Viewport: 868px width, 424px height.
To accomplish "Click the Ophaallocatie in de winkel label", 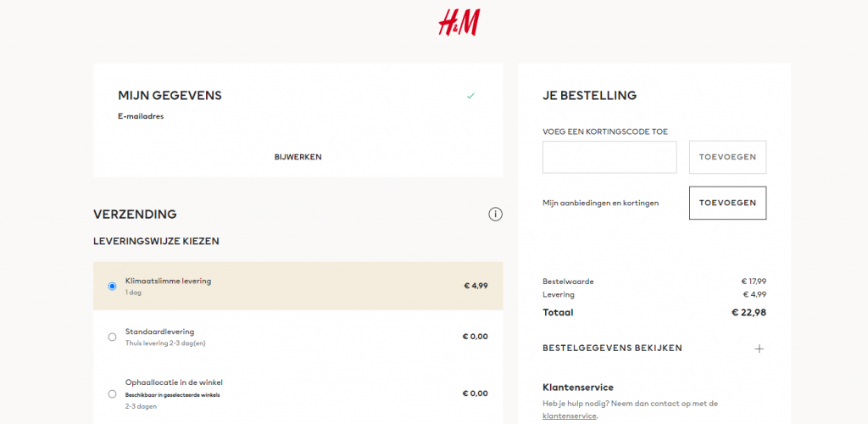I will tap(174, 382).
